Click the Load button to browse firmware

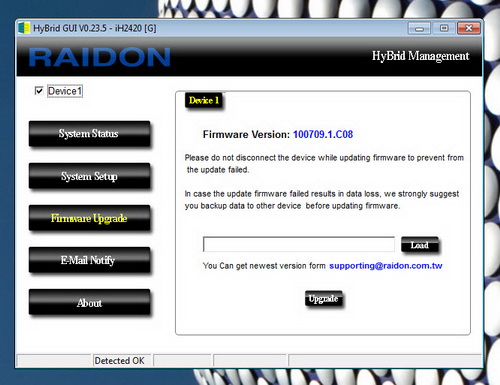point(419,245)
